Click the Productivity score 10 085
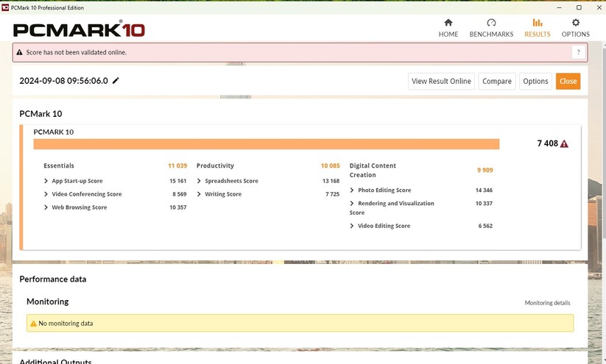606x364 pixels. (x=331, y=165)
